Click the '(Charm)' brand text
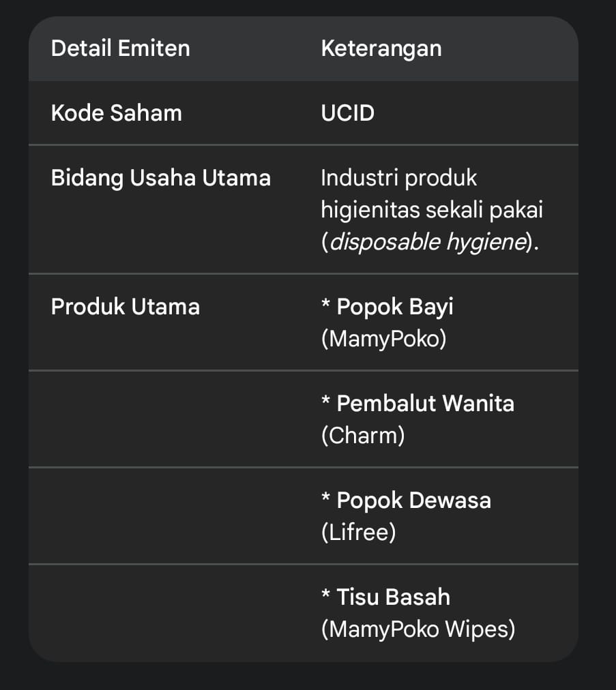The width and height of the screenshot is (616, 690). click(362, 435)
